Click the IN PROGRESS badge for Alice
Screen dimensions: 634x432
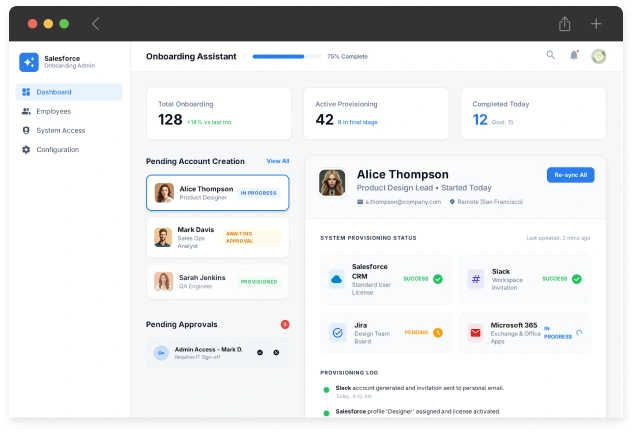pos(258,193)
